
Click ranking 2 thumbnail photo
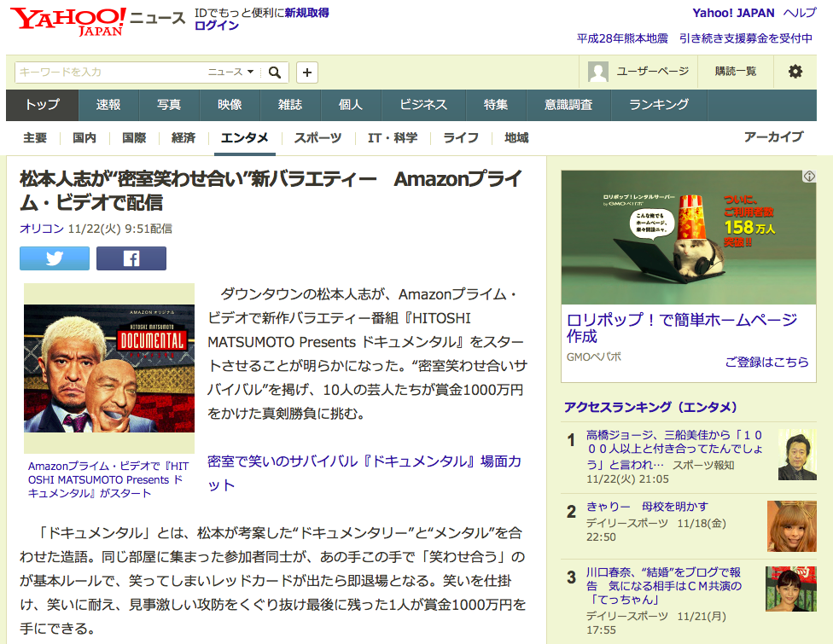tap(791, 526)
